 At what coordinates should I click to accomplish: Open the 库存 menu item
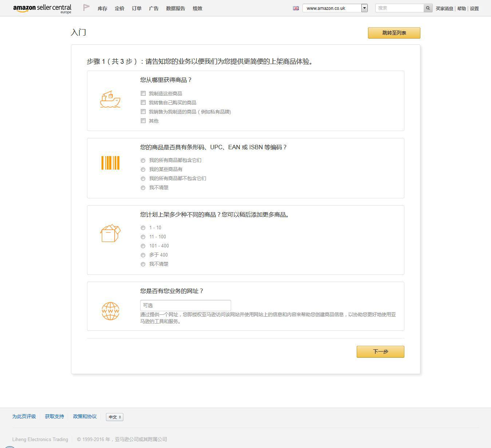102,8
